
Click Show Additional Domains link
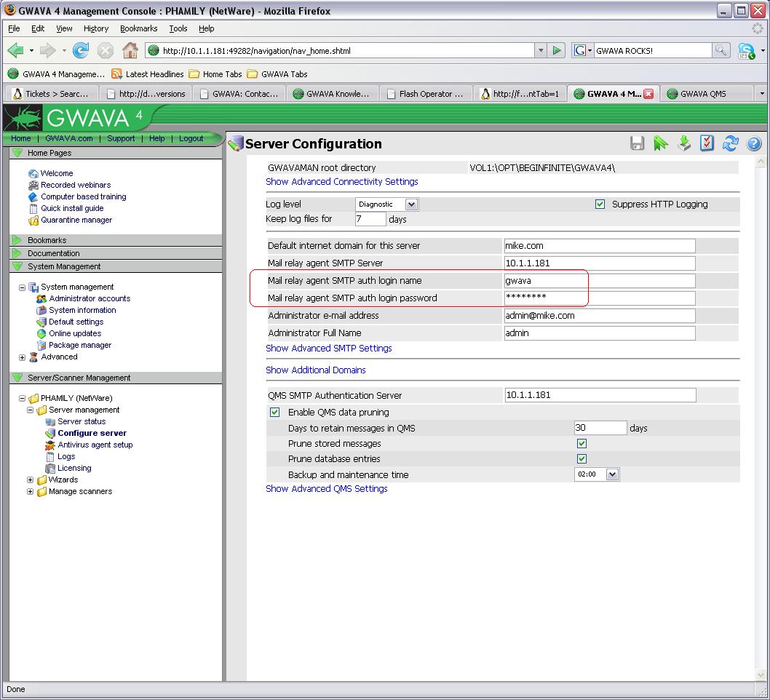click(316, 370)
